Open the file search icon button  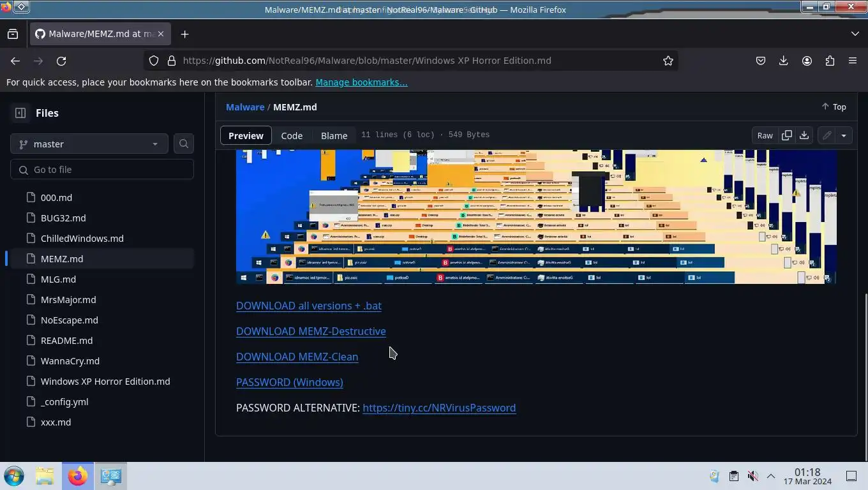click(184, 144)
